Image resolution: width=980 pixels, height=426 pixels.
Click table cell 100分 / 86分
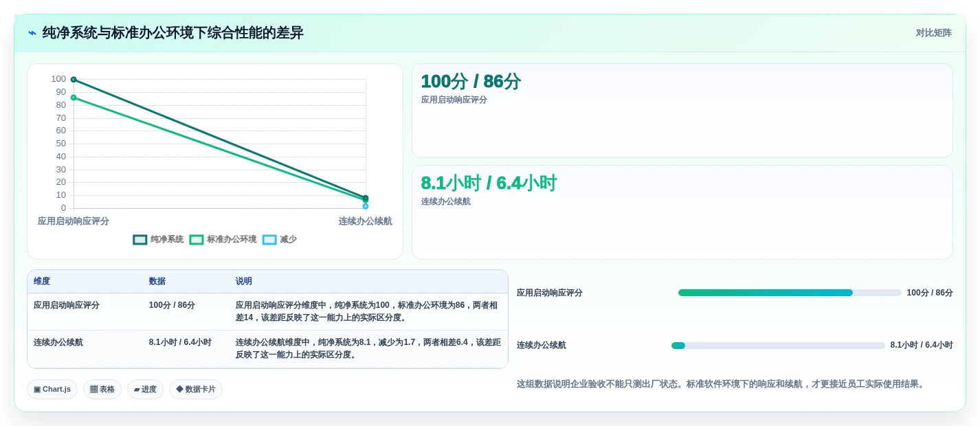[172, 305]
